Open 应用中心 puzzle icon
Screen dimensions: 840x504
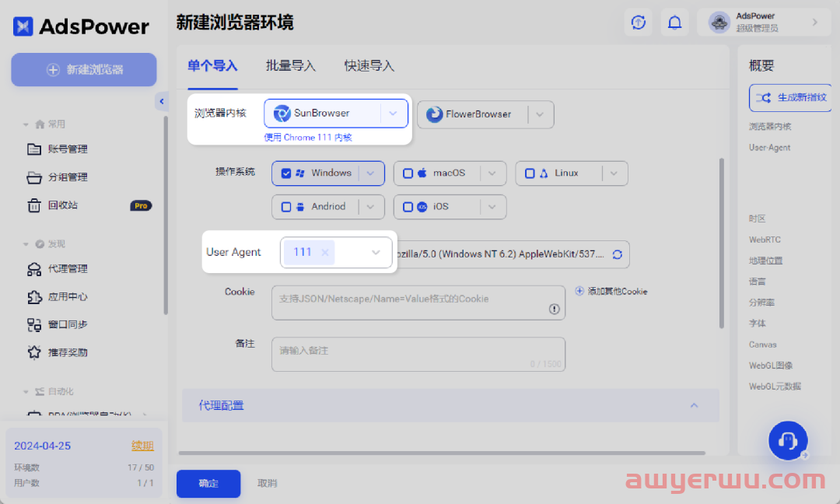click(34, 297)
